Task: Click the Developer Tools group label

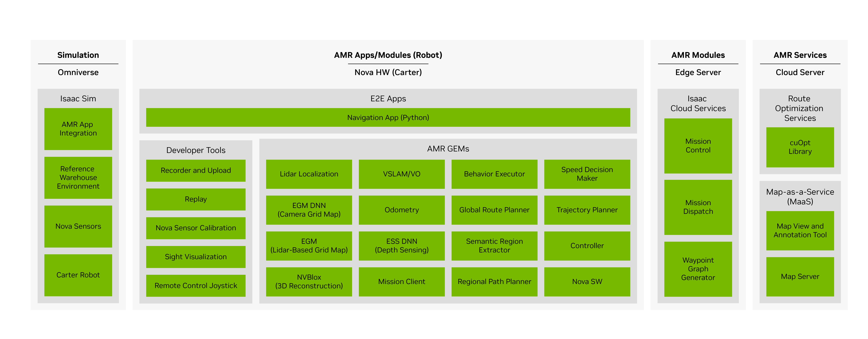Action: (x=196, y=150)
